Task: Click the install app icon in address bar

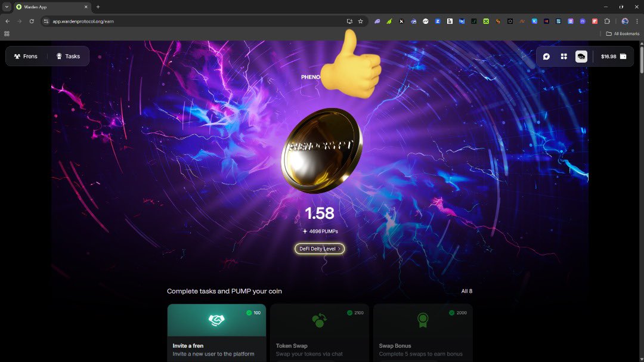Action: pyautogui.click(x=349, y=21)
